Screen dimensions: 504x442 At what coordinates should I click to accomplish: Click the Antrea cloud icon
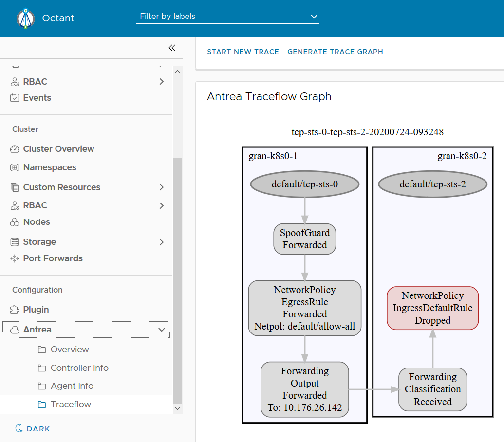[15, 330]
